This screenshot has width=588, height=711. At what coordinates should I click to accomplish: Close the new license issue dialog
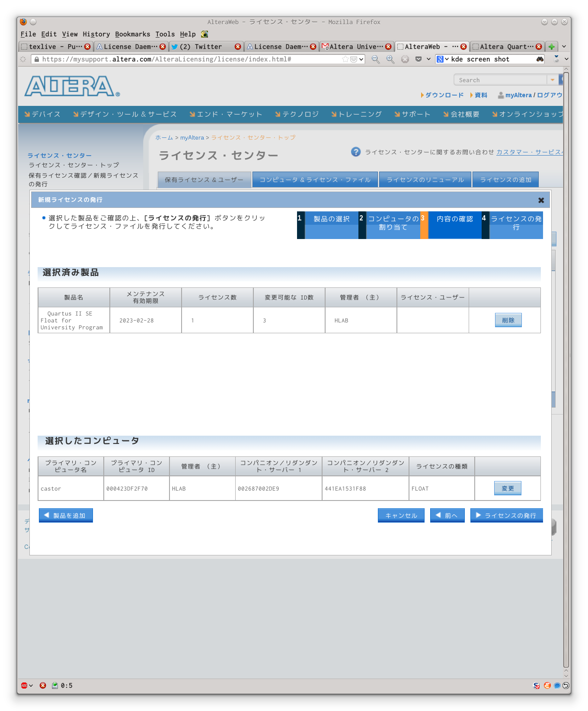[541, 200]
